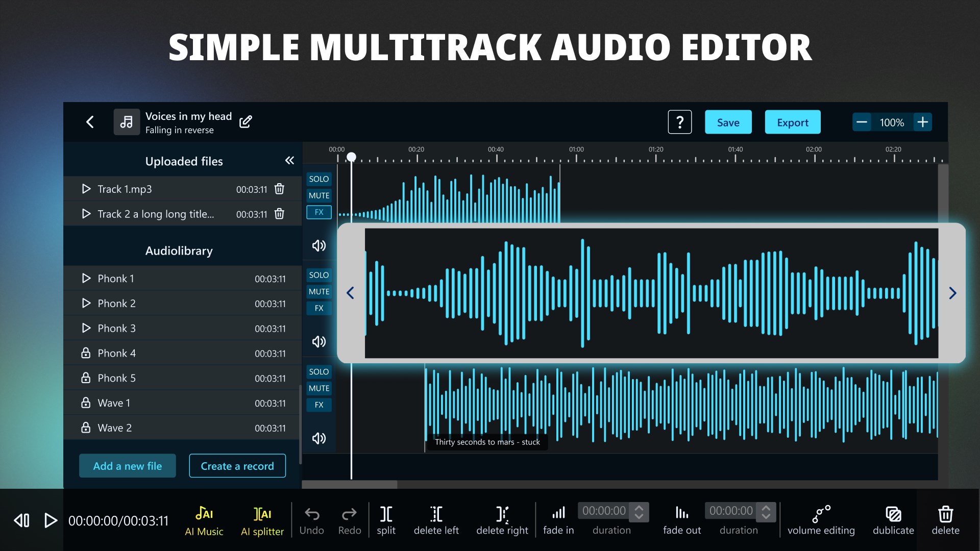Collapse the Uploaded files panel
The width and height of the screenshot is (980, 551).
[289, 160]
